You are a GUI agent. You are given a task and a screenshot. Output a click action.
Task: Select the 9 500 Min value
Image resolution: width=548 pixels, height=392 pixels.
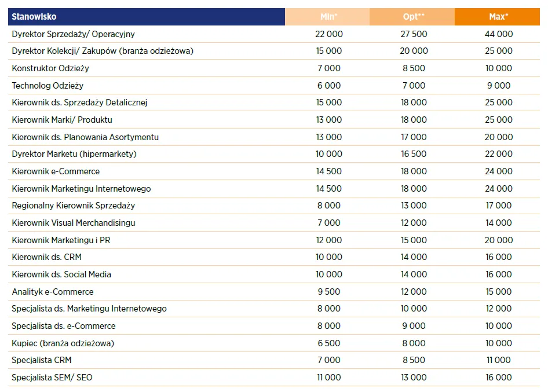click(328, 292)
